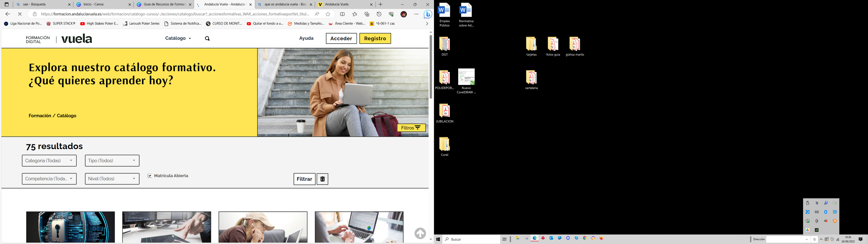
Task: Expand the Categoría (Todas) dropdown
Action: pos(49,161)
